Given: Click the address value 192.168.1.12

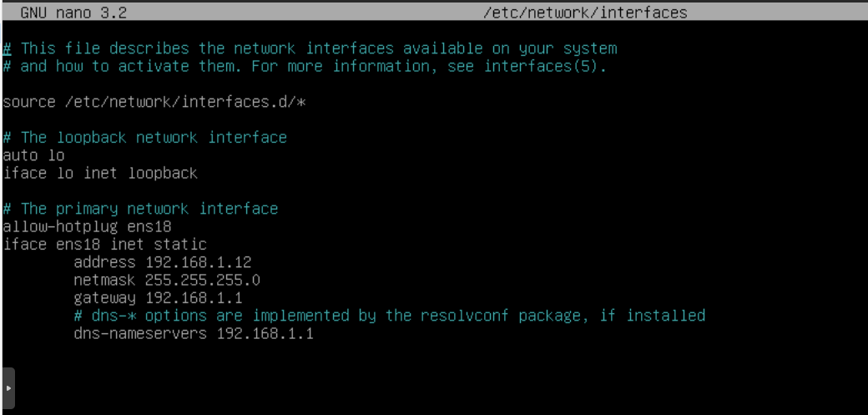Looking at the screenshot, I should tap(199, 262).
